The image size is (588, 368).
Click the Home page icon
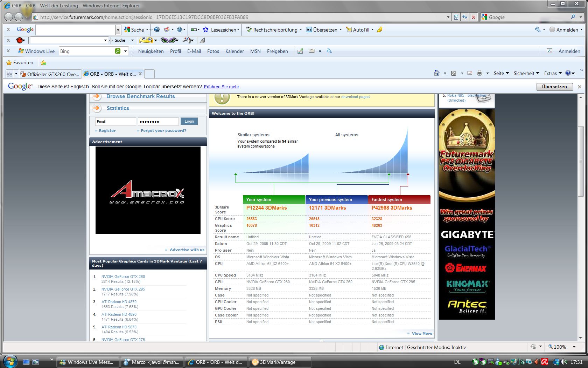pos(436,73)
